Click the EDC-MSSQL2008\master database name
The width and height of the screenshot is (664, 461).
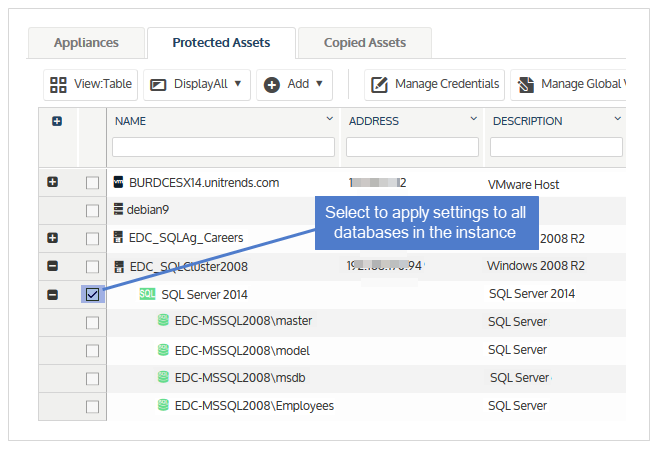pyautogui.click(x=243, y=321)
